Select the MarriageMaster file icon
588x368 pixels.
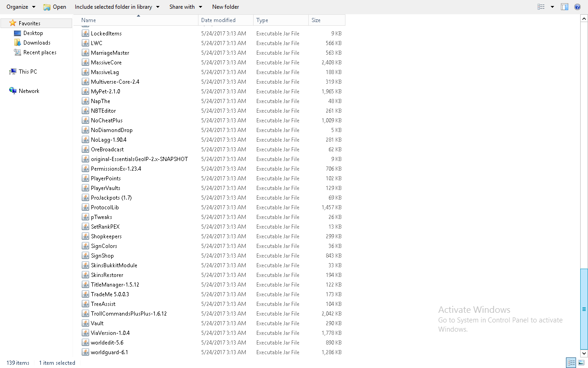pos(85,53)
